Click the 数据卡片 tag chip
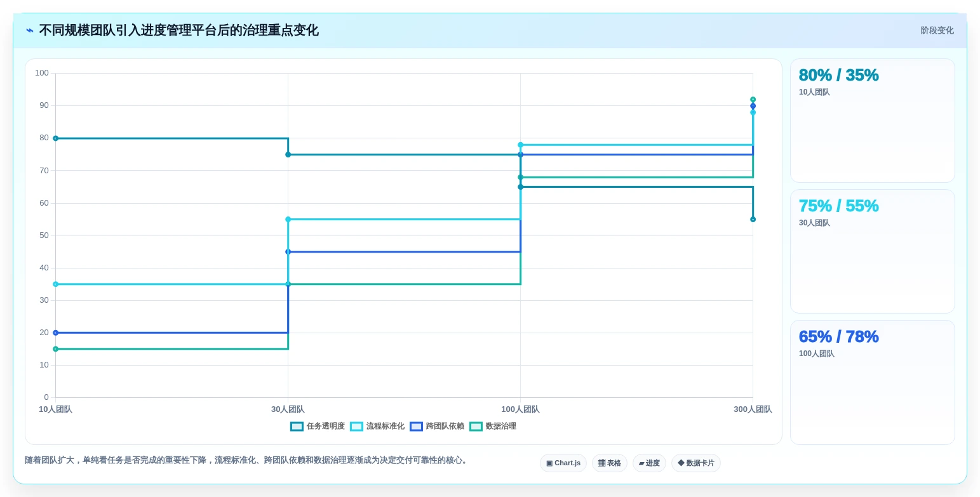Screen dimensions: 980x497 [x=696, y=463]
